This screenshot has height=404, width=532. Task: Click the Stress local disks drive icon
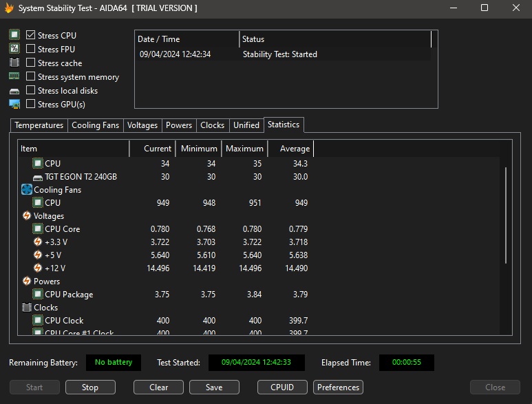[x=14, y=91]
